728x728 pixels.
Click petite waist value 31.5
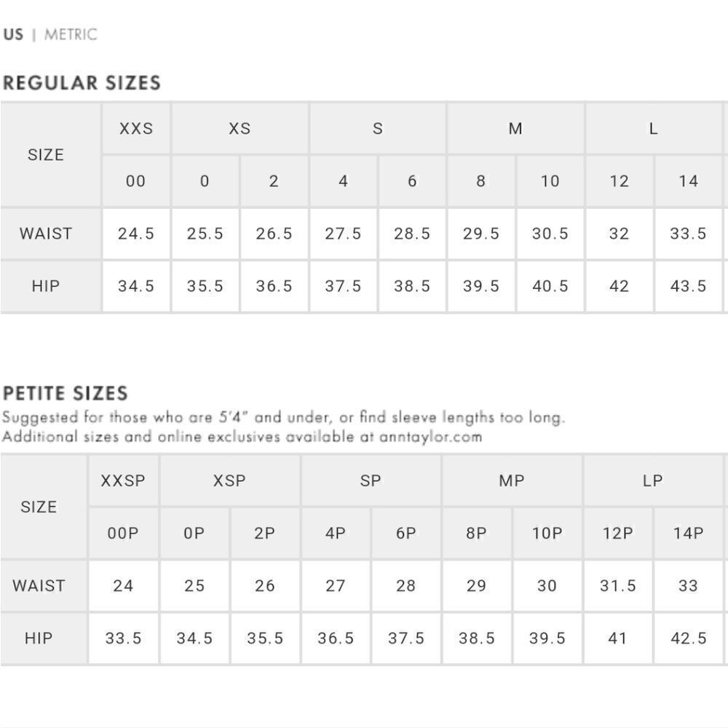click(x=618, y=585)
